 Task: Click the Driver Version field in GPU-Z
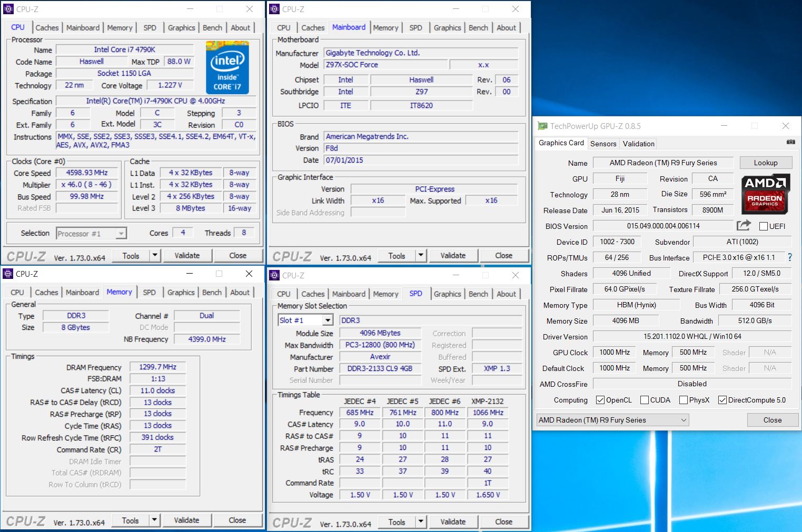[x=692, y=336]
